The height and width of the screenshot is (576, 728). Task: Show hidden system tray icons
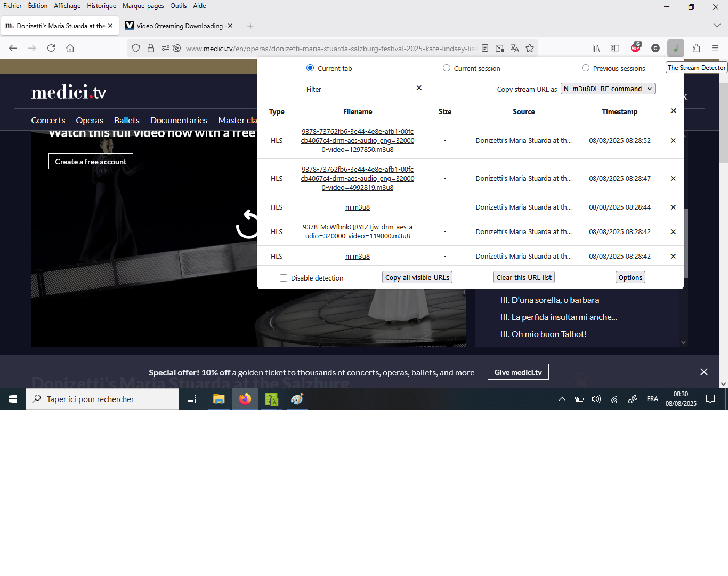pyautogui.click(x=562, y=399)
